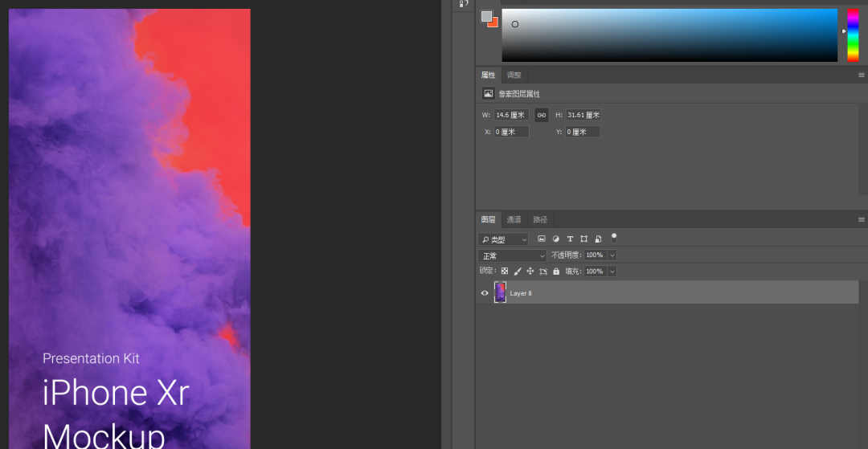
Task: Open the fill slider dropdown arrow
Action: pyautogui.click(x=612, y=271)
